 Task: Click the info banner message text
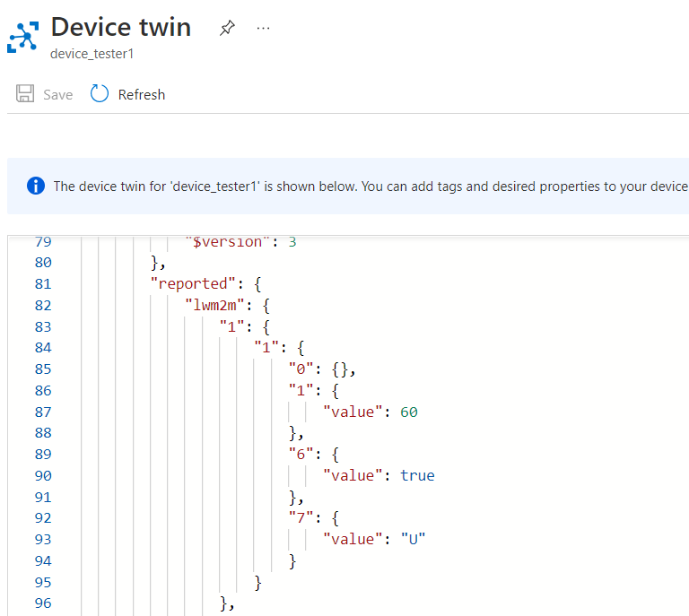(x=371, y=187)
